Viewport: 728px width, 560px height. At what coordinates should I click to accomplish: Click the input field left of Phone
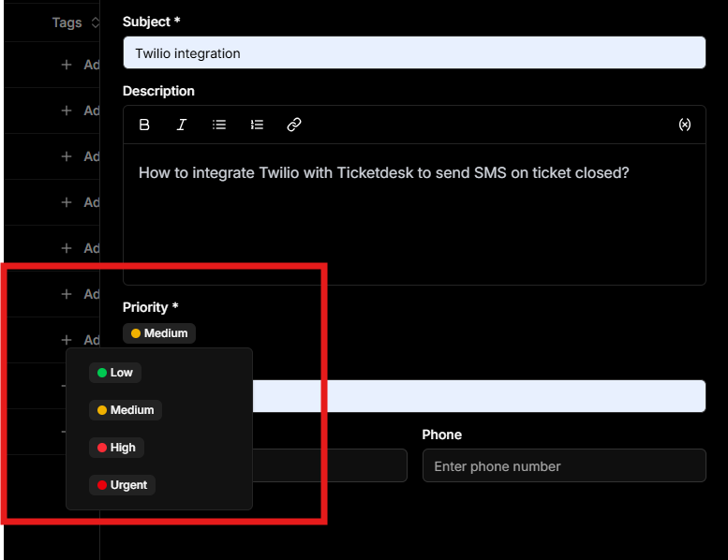click(x=330, y=465)
